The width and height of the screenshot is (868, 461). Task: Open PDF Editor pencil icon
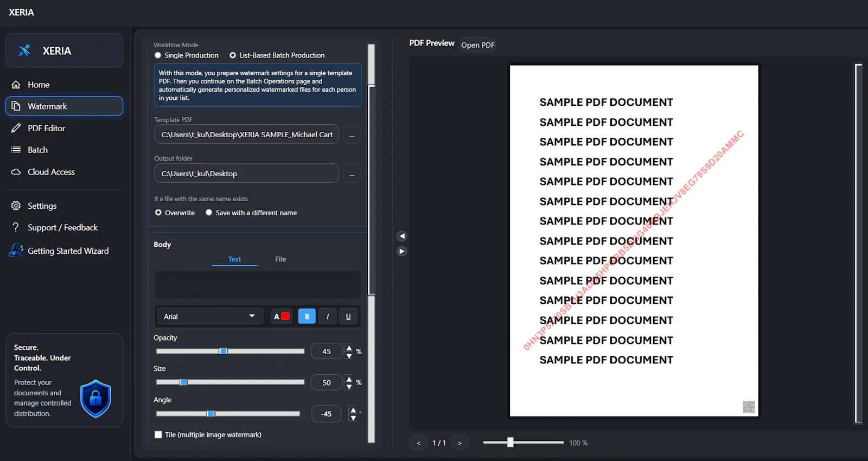click(x=16, y=128)
